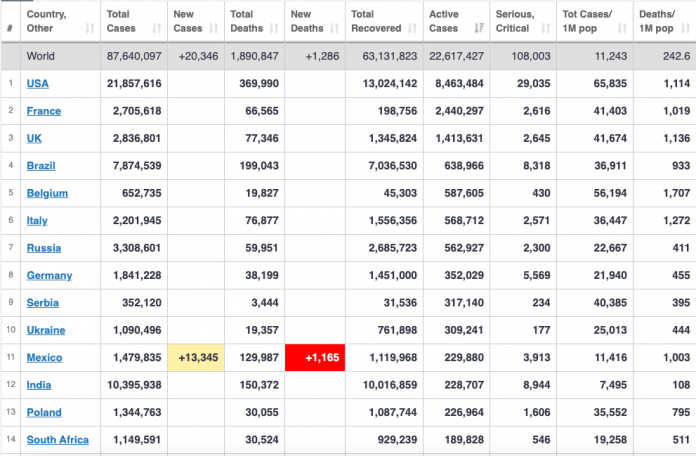Open the Ukraine country link
The width and height of the screenshot is (696, 456).
click(46, 330)
